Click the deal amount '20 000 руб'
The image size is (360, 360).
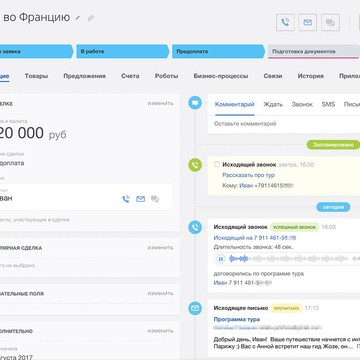click(x=33, y=133)
